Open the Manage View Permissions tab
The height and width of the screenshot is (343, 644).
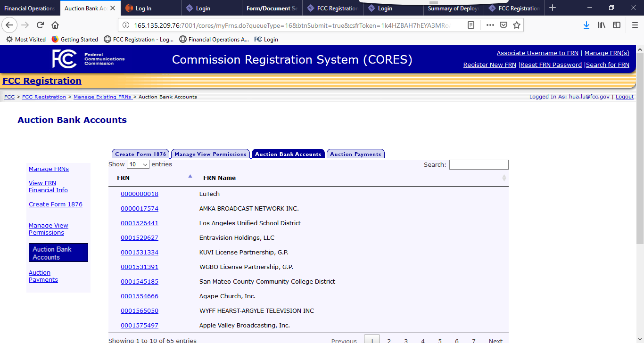(x=210, y=154)
